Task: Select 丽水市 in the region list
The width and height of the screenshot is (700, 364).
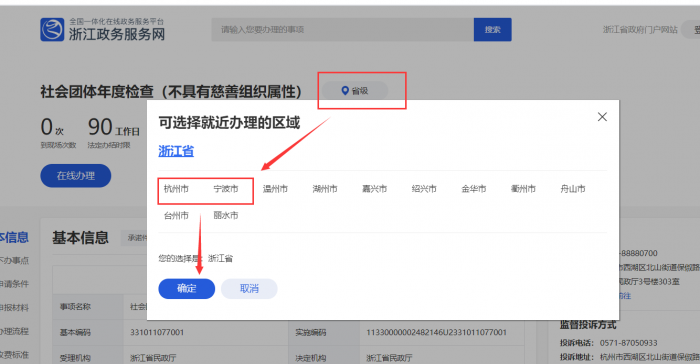Action: [x=226, y=215]
